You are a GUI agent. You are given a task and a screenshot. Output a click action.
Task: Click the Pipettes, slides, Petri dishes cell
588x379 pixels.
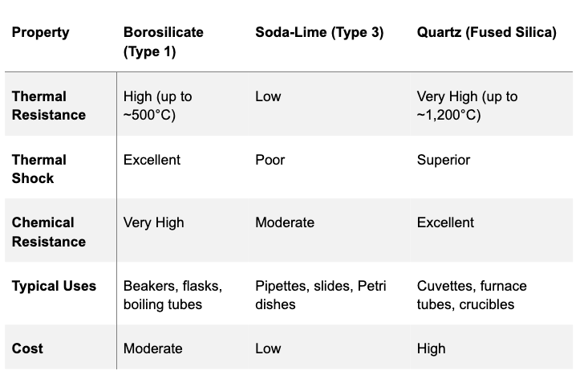[321, 295]
